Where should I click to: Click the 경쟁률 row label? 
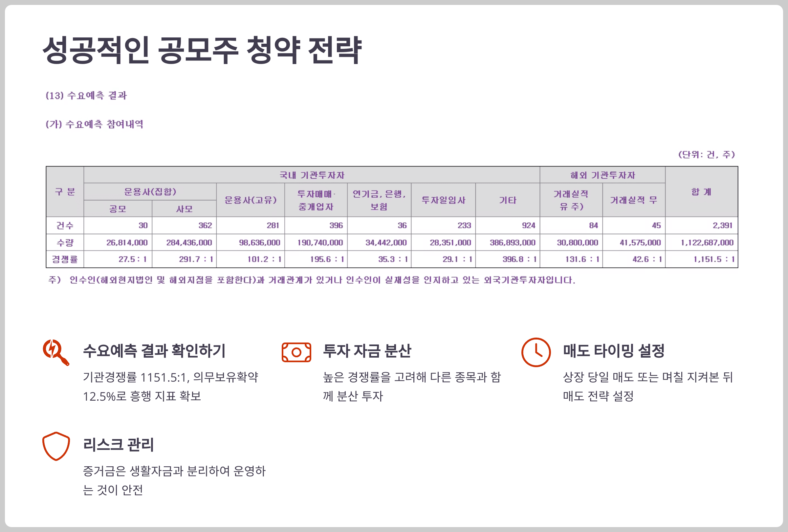point(65,259)
